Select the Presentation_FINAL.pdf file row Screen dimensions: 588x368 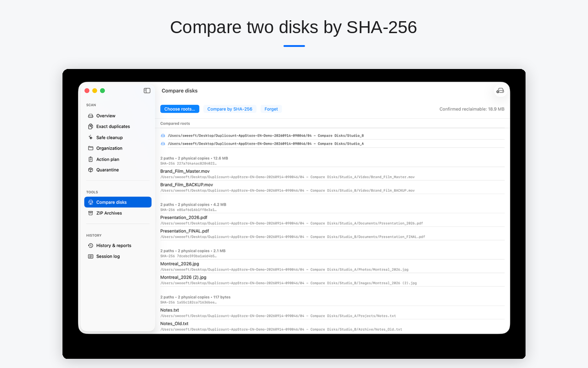pyautogui.click(x=332, y=234)
